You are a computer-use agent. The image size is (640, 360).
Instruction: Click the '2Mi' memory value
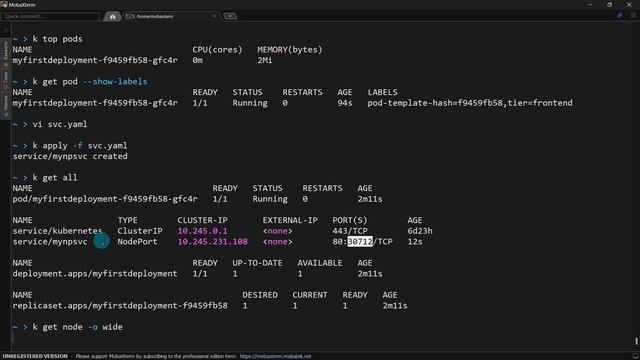click(x=264, y=60)
